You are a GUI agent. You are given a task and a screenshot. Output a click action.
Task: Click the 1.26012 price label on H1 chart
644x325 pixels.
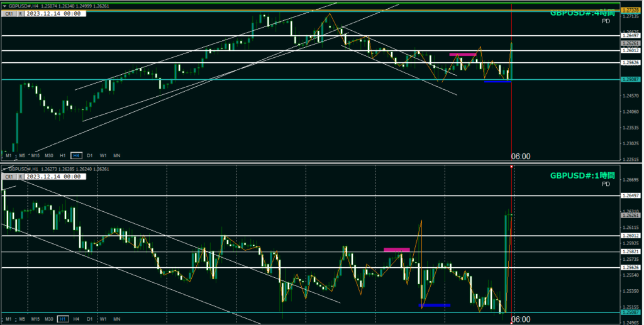coord(630,236)
